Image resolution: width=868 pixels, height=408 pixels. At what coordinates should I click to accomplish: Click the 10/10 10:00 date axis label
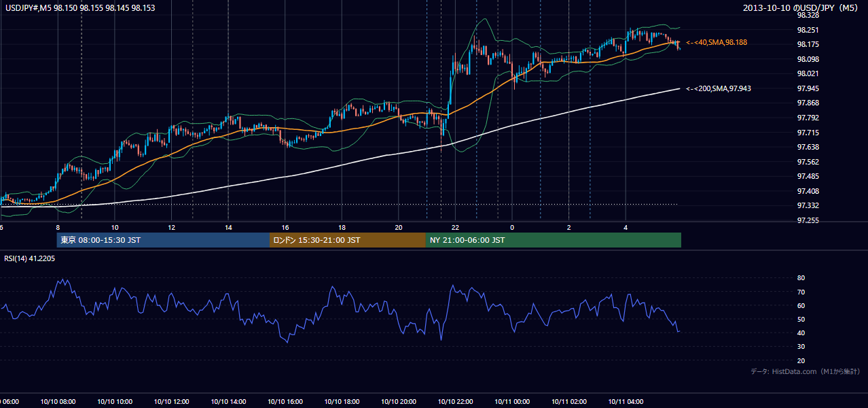click(x=114, y=402)
